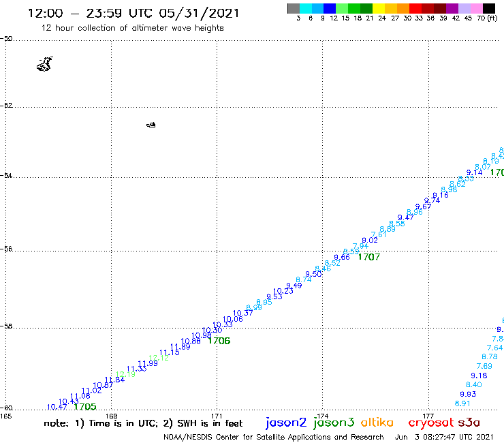This screenshot has width=504, height=443.
Task: Click the altika satellite legend label
Action: [x=377, y=423]
